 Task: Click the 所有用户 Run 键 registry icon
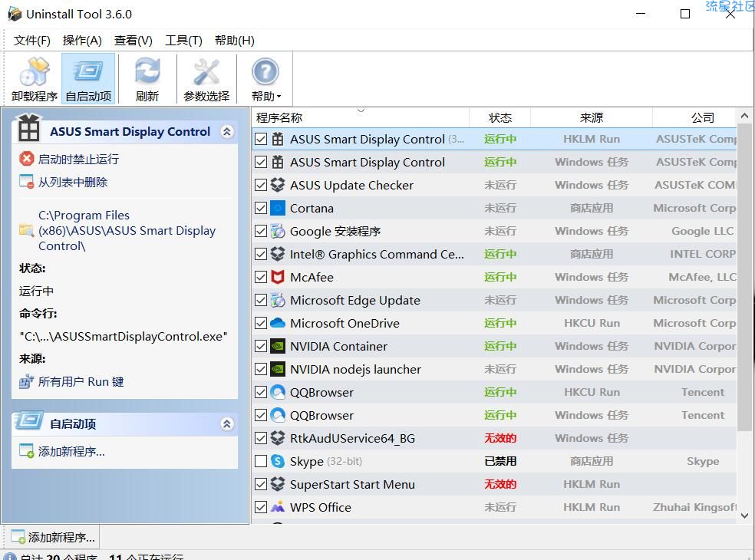point(26,382)
